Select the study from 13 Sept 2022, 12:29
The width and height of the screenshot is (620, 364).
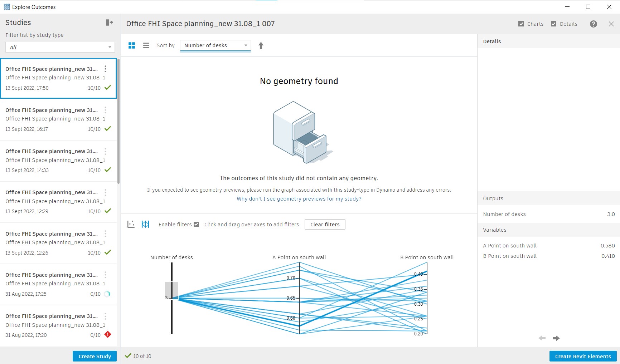[58, 202]
